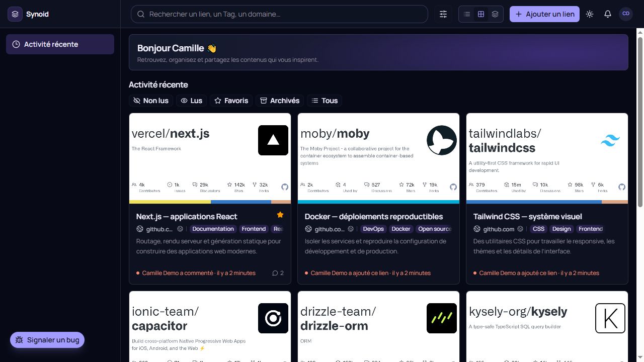This screenshot has width=644, height=362.
Task: Open title Tailwind CSS — système visuel
Action: click(x=528, y=217)
